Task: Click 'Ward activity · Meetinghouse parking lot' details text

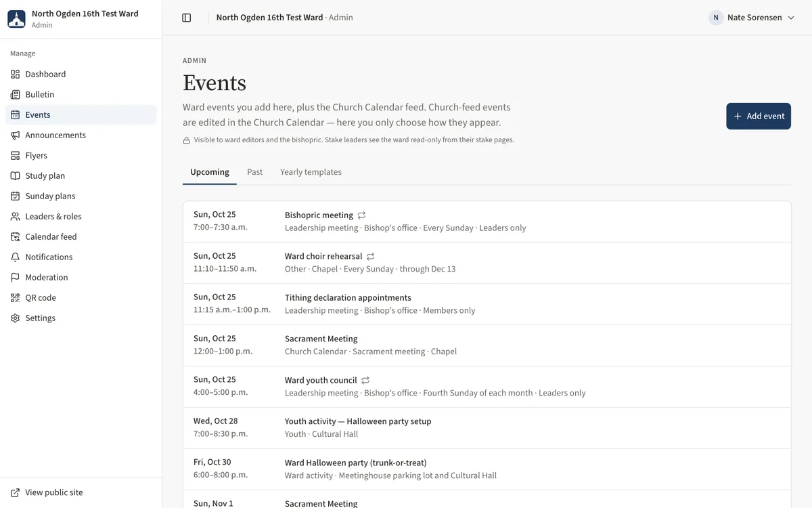Action: (390, 475)
